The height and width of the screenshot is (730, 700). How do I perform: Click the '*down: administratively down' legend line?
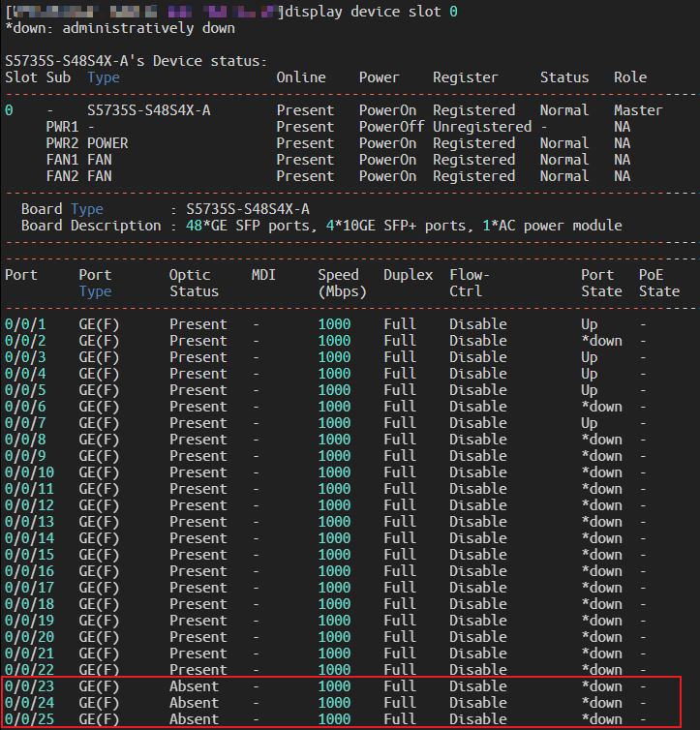pyautogui.click(x=119, y=28)
